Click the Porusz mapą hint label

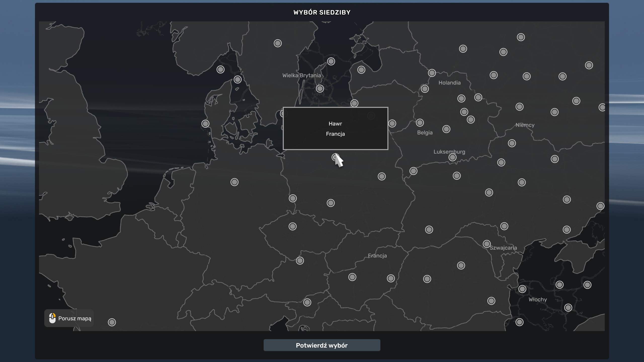75,318
